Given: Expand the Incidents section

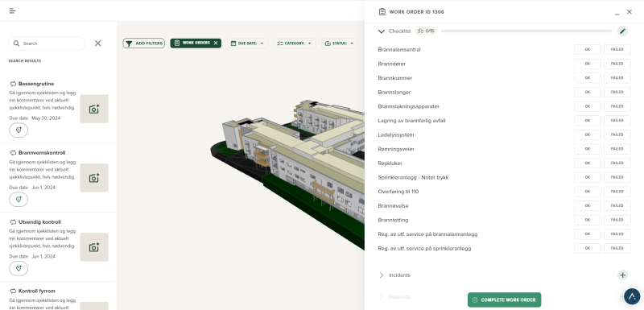Looking at the screenshot, I should [382, 275].
